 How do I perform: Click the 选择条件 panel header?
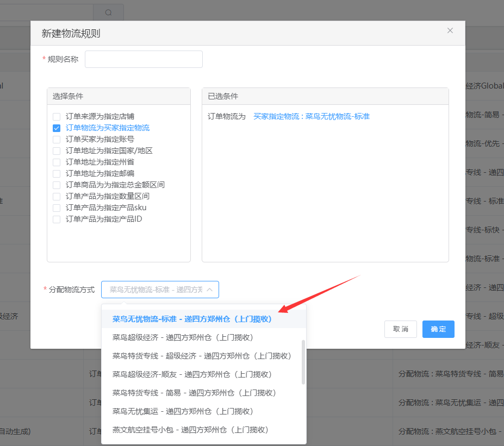coord(119,96)
